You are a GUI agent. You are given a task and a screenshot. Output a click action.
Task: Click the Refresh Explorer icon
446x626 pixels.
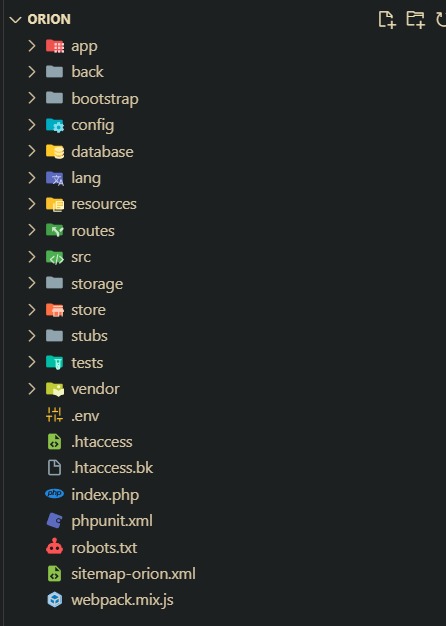pyautogui.click(x=440, y=19)
